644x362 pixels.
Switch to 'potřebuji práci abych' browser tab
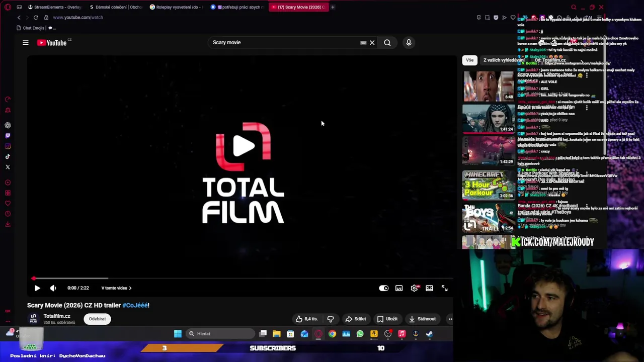tap(237, 7)
